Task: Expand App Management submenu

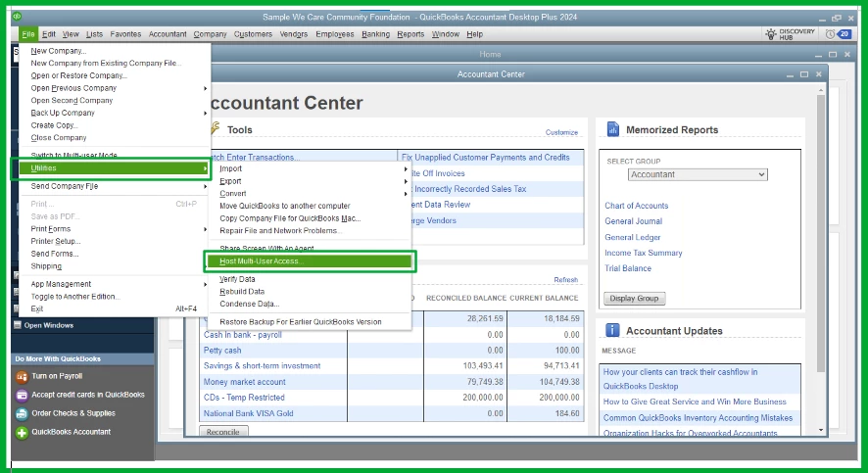Action: 114,284
